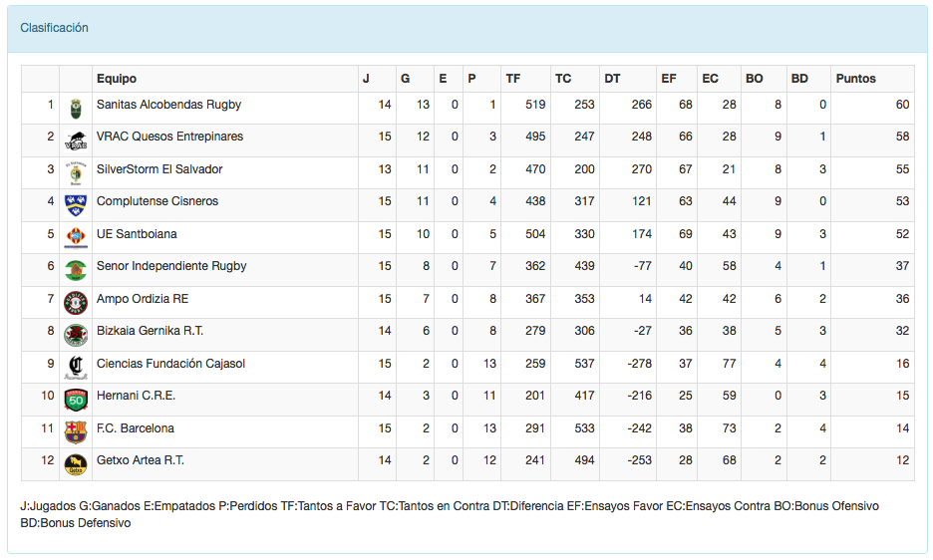
Task: Open the Sanitas Alcobendas Rugby team name
Action: tap(168, 105)
